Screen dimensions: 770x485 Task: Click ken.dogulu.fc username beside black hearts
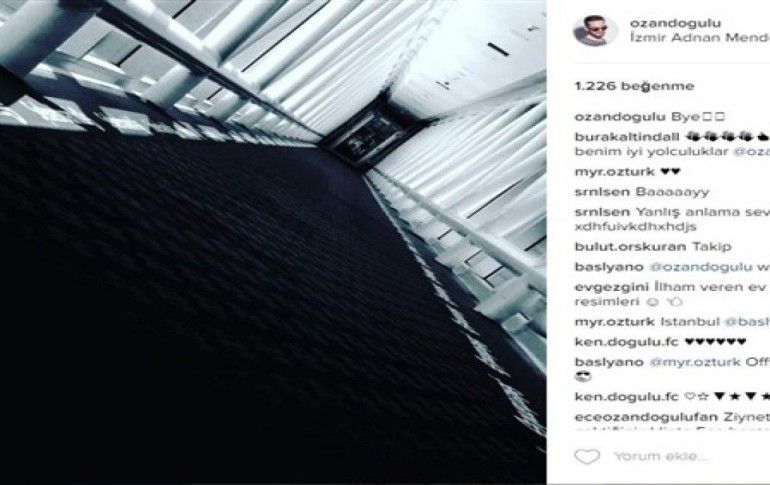click(x=627, y=342)
